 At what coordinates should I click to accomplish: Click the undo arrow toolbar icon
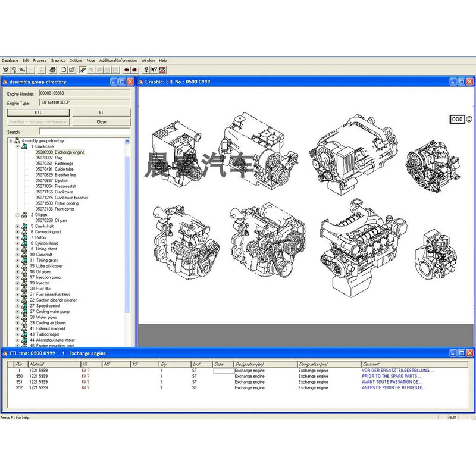click(x=91, y=70)
